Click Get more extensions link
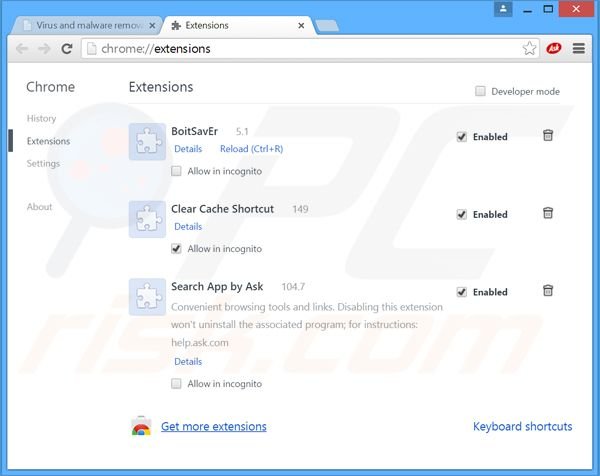The height and width of the screenshot is (476, 600). 214,426
